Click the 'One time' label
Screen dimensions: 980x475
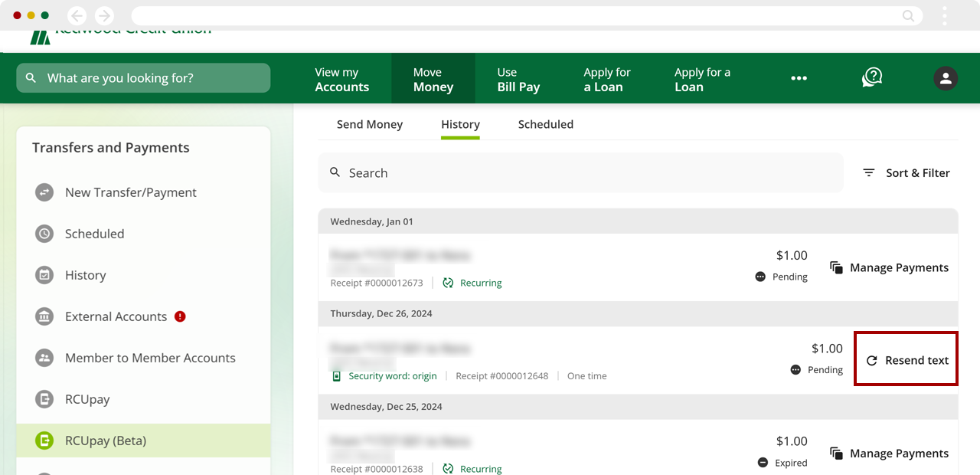point(586,376)
